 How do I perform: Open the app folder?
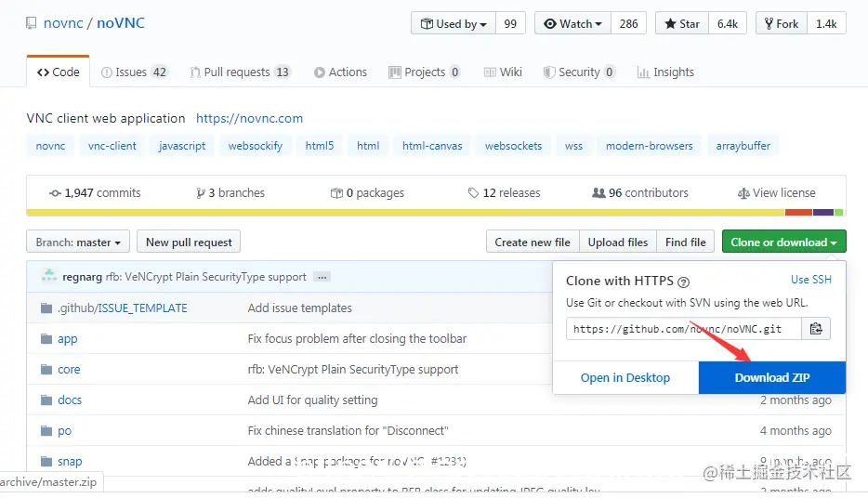(68, 338)
